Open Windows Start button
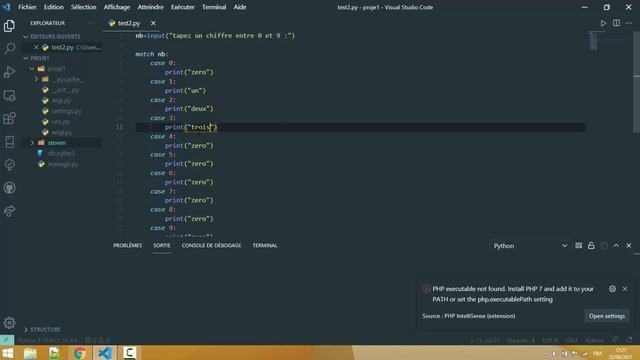Viewport: 640px width, 360px height. tap(7, 353)
